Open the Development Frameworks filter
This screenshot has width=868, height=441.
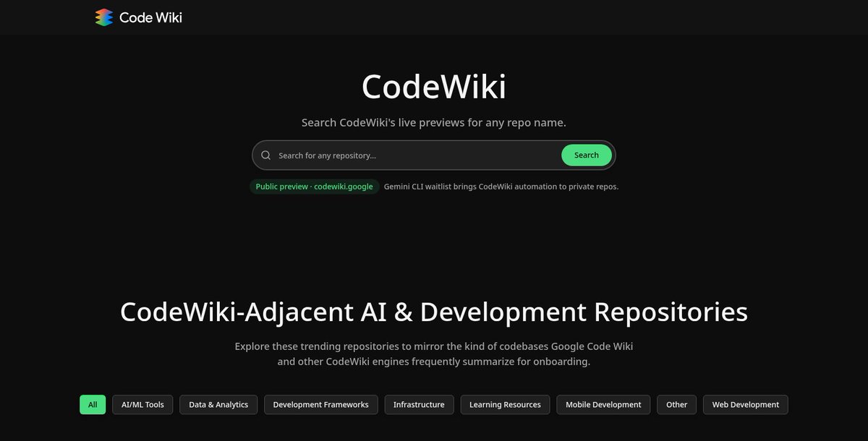320,404
